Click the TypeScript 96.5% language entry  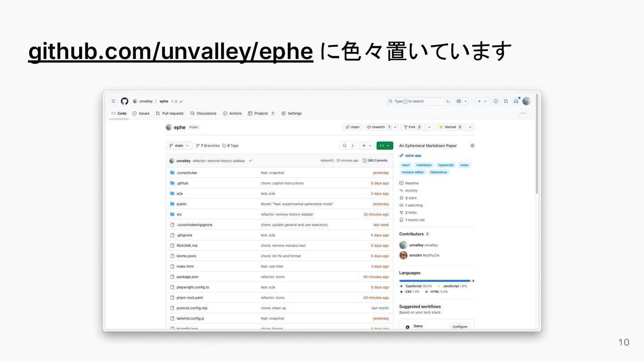(x=416, y=286)
